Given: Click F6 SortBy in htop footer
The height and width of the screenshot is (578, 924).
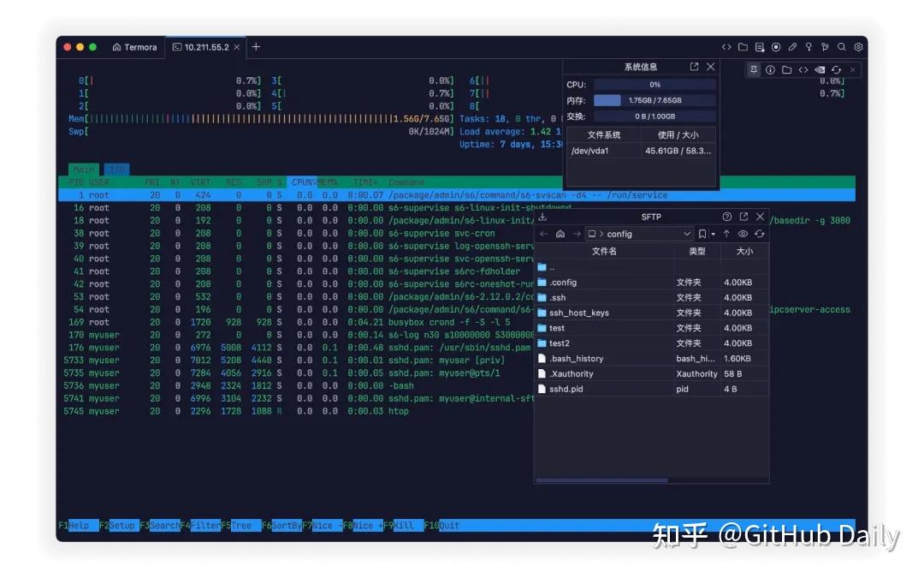Looking at the screenshot, I should 281,526.
